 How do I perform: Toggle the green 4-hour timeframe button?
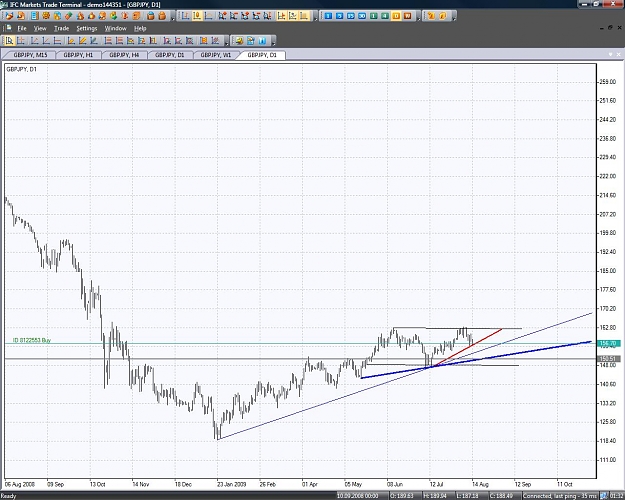tap(385, 16)
